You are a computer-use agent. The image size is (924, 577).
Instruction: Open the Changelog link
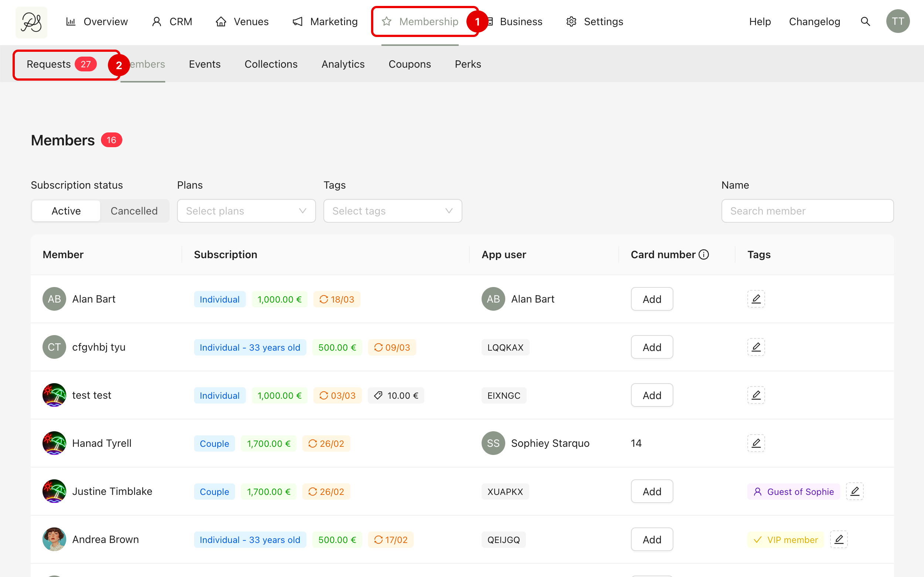coord(814,22)
